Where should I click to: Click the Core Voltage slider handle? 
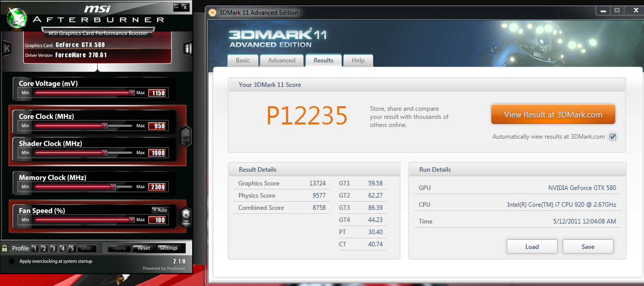[132, 93]
